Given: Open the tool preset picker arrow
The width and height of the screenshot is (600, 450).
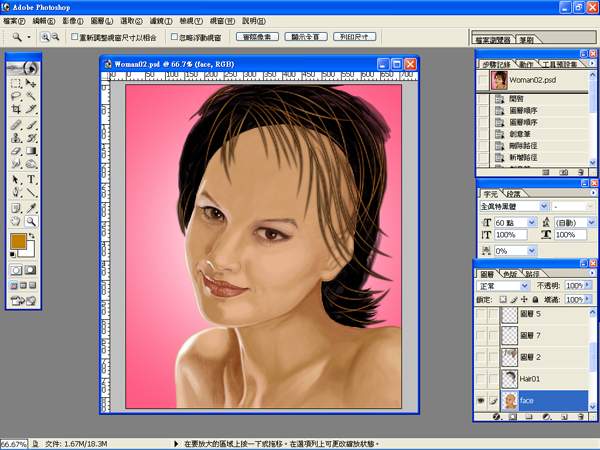Looking at the screenshot, I should (x=29, y=37).
